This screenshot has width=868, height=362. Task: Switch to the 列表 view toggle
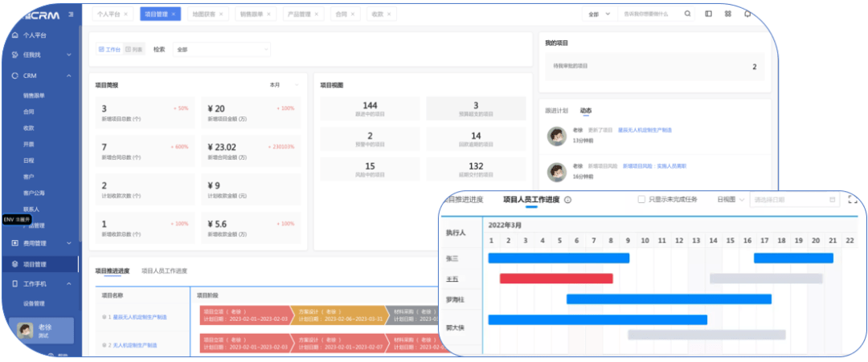click(133, 50)
